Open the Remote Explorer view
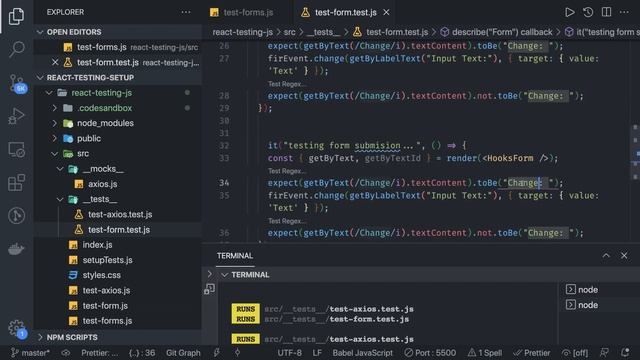640x360 pixels. [16, 150]
